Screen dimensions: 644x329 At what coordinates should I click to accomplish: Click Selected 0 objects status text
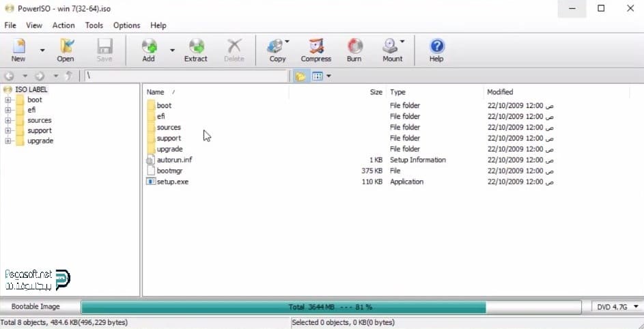pos(344,323)
